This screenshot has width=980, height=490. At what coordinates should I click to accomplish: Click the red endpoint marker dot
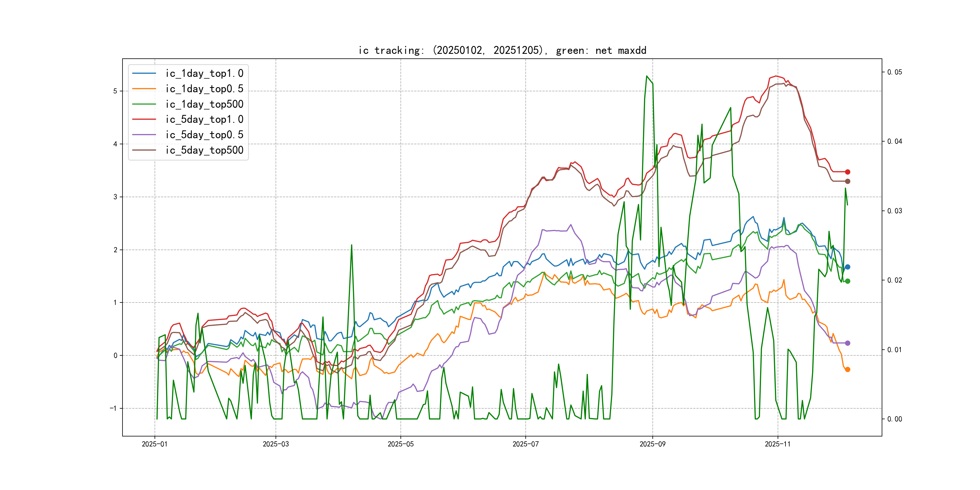tap(848, 172)
